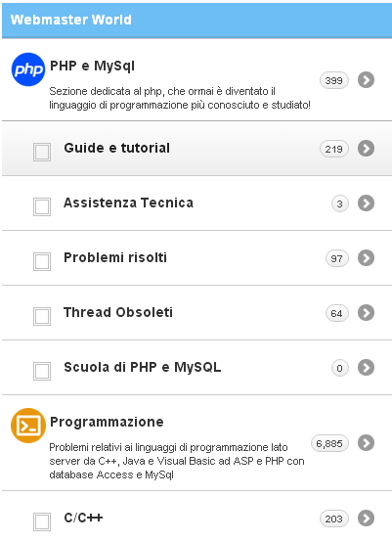Tick the Guide e tutorial checkbox
Image resolution: width=392 pixels, height=542 pixels.
click(x=42, y=152)
